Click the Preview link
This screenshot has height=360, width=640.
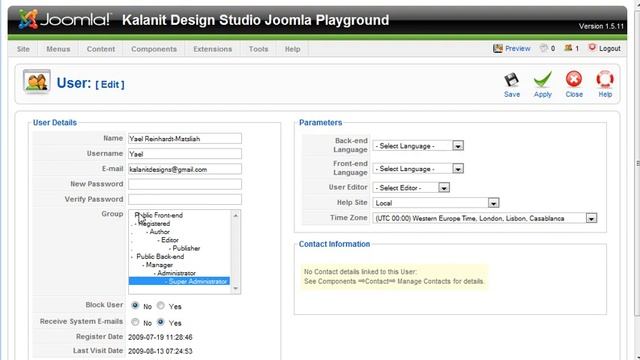pos(518,49)
